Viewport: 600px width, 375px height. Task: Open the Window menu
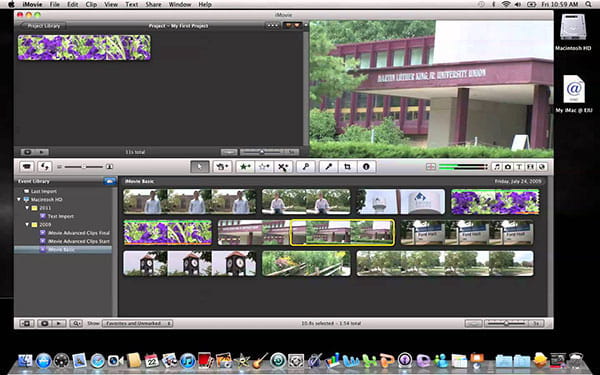coord(180,5)
